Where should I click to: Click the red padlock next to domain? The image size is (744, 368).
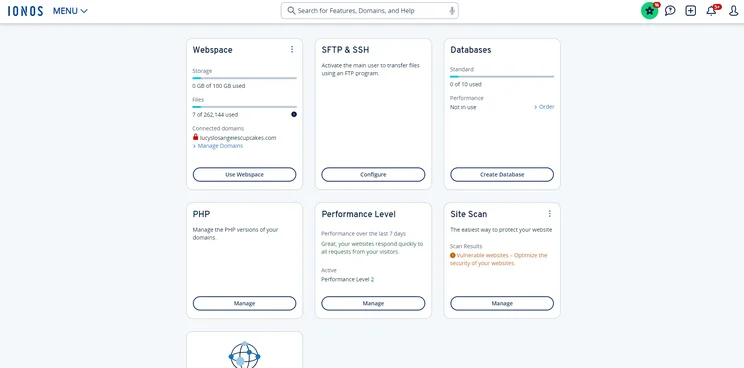click(x=195, y=137)
